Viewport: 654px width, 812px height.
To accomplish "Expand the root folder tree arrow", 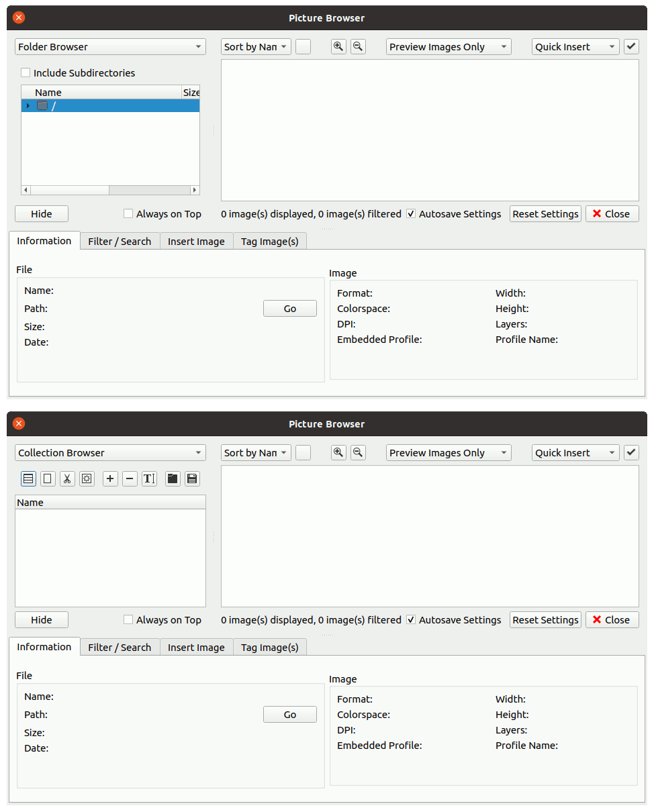I will pyautogui.click(x=28, y=105).
